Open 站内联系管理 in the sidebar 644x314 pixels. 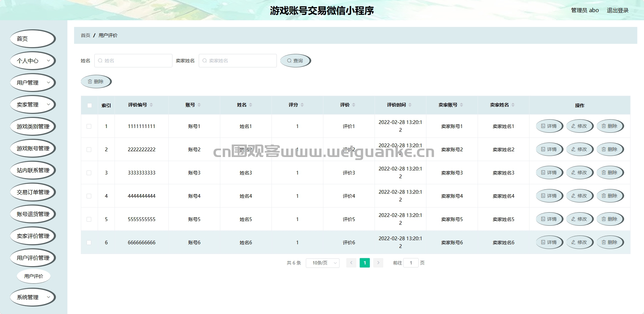(x=33, y=170)
